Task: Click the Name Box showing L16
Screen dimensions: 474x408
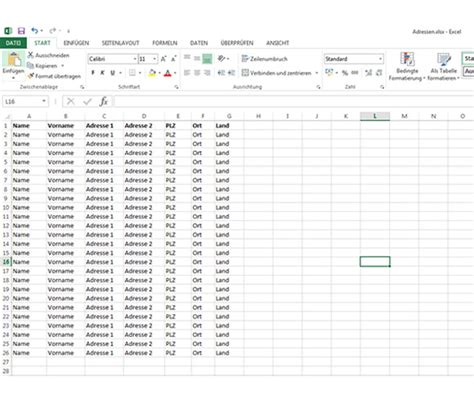Action: (x=26, y=101)
